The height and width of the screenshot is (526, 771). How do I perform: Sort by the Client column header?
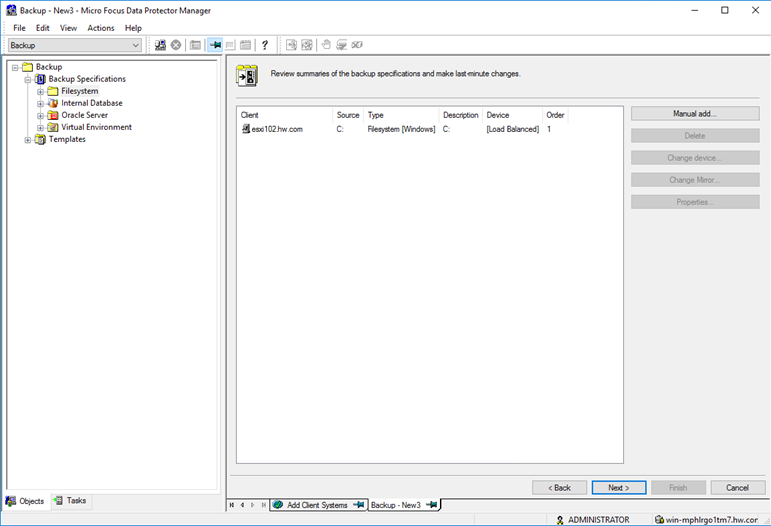point(285,115)
